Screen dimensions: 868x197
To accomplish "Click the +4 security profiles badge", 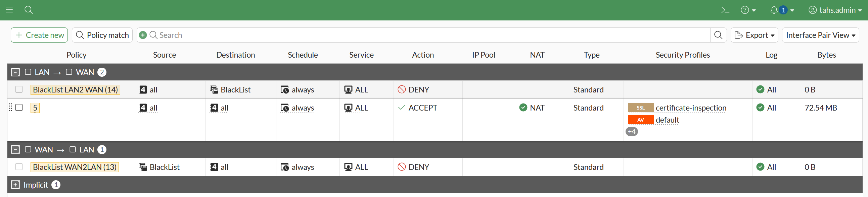I will point(632,131).
